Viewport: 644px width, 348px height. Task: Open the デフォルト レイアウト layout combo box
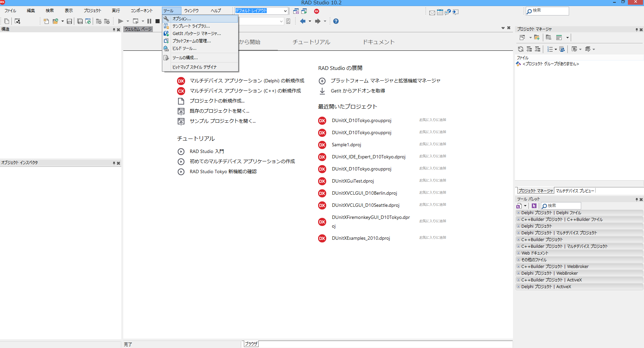(261, 11)
